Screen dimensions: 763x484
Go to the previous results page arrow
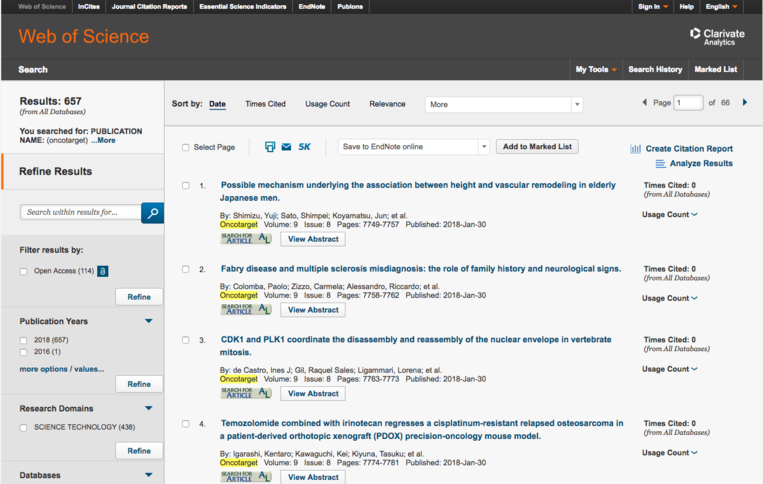645,102
